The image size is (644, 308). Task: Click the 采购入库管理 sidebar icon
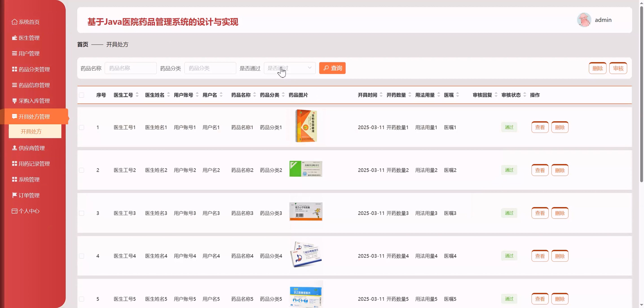click(x=14, y=101)
